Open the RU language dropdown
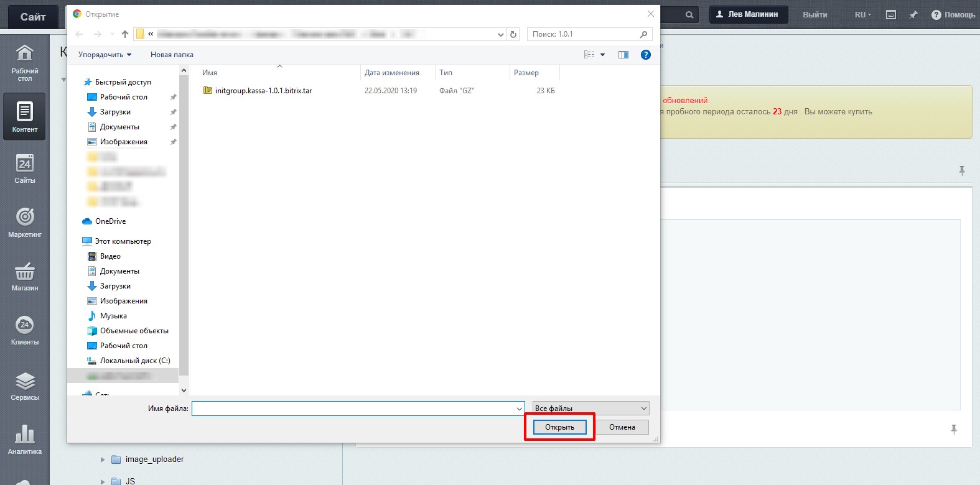The width and height of the screenshot is (980, 485). (862, 14)
